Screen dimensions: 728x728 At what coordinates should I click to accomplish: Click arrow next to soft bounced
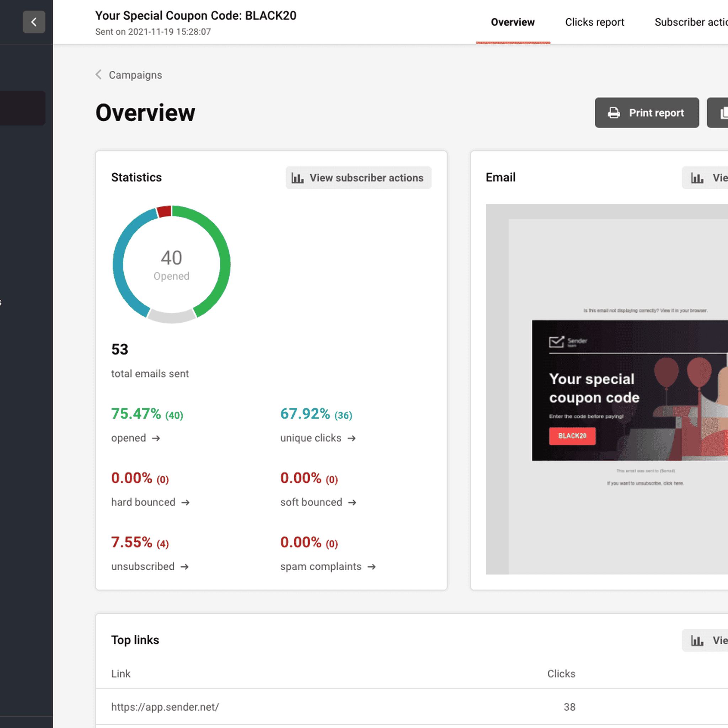click(352, 503)
